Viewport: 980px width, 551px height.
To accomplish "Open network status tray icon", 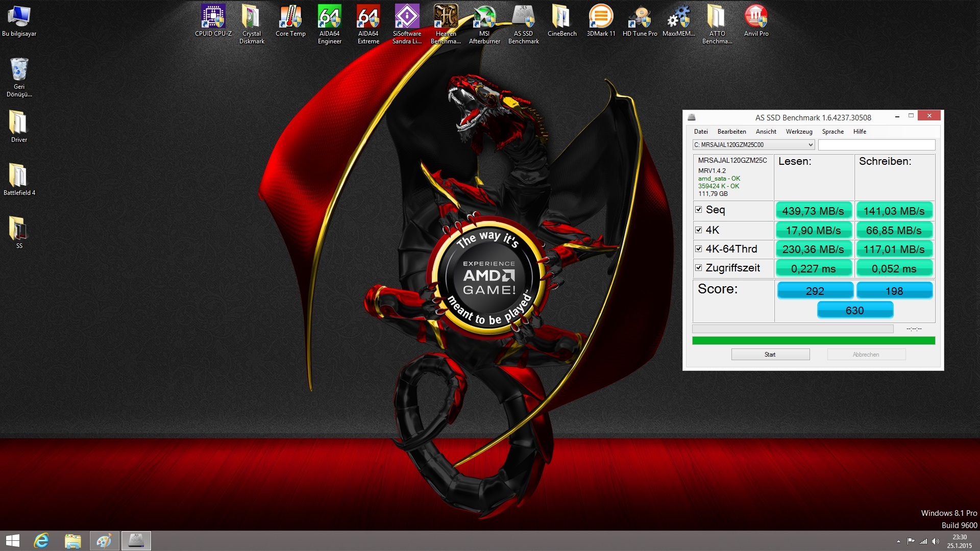I will pyautogui.click(x=923, y=541).
